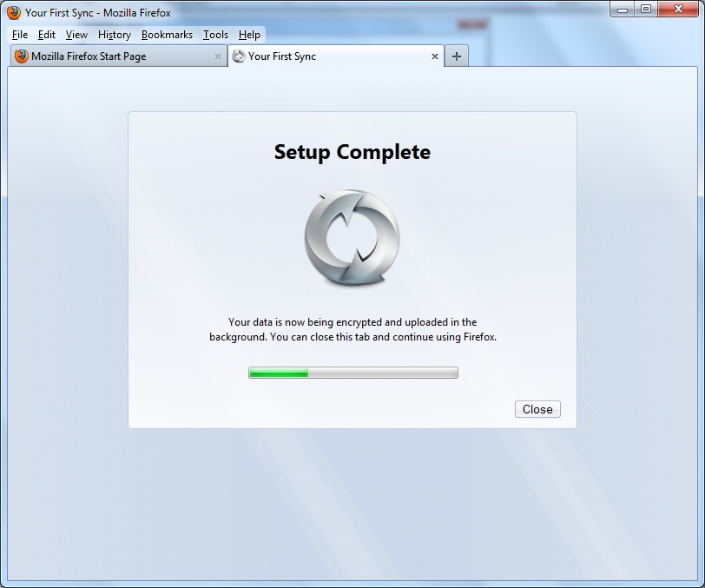
Task: Open the File menu
Action: pos(20,35)
